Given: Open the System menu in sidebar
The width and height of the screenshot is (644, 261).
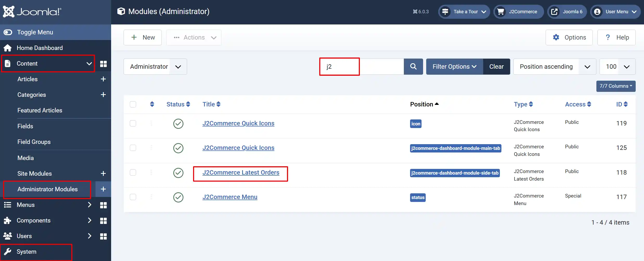Looking at the screenshot, I should tap(27, 252).
